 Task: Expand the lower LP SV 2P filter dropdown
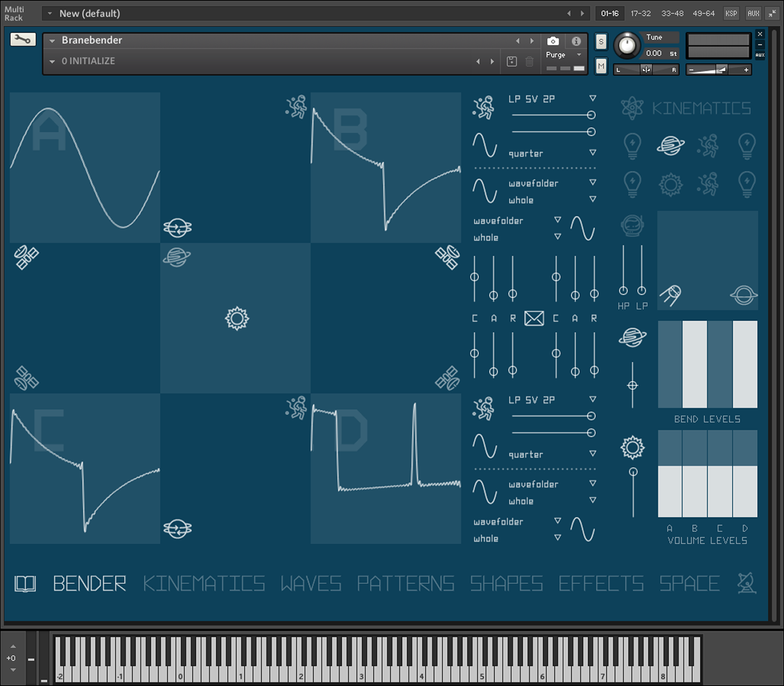point(593,400)
